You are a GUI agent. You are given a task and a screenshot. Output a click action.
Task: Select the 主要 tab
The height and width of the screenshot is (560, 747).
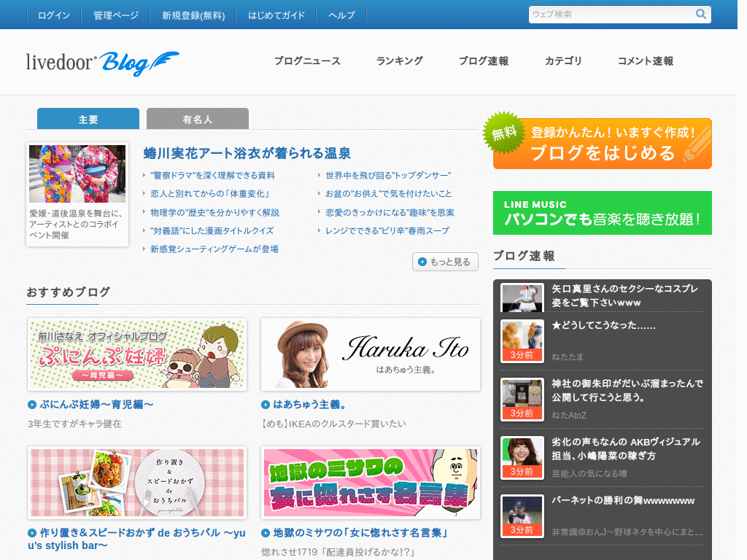pos(88,119)
